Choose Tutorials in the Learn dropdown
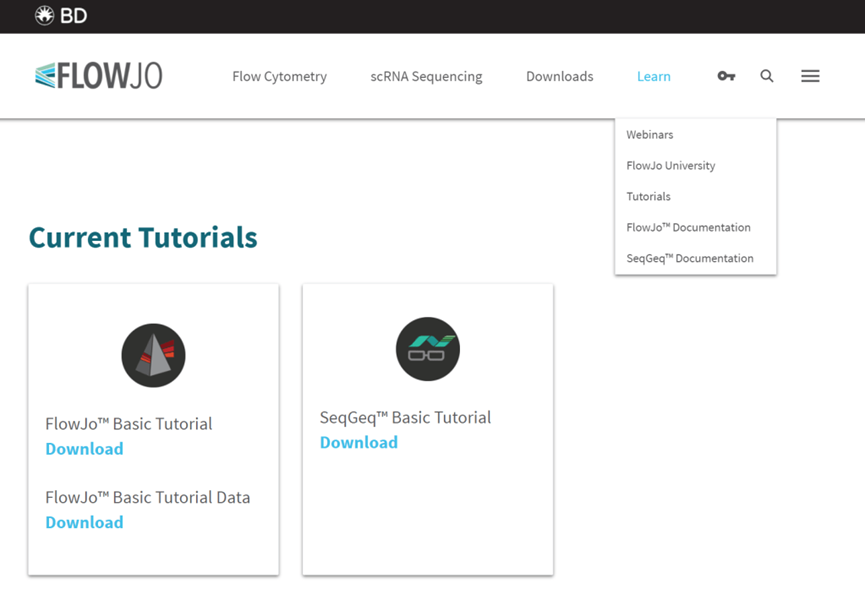 pyautogui.click(x=649, y=196)
